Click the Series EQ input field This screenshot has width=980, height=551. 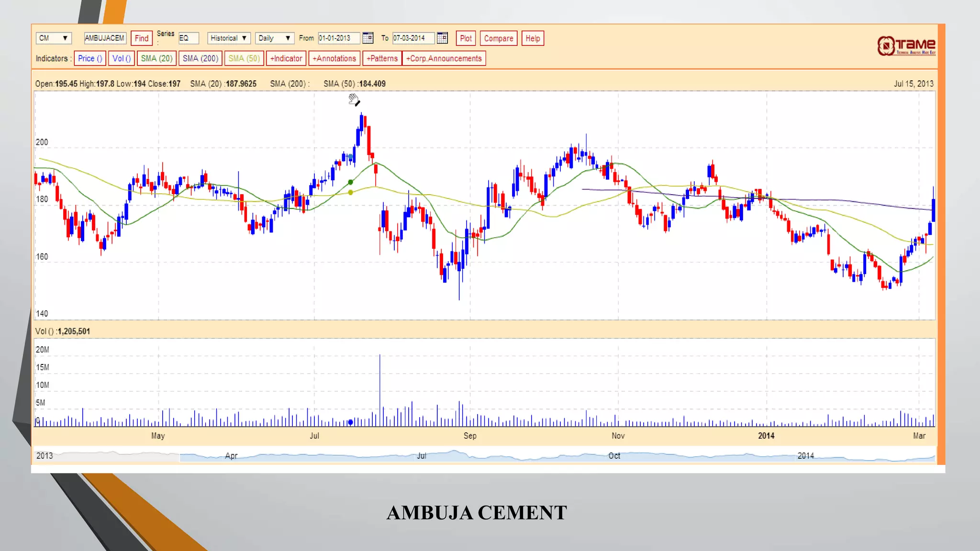[189, 38]
